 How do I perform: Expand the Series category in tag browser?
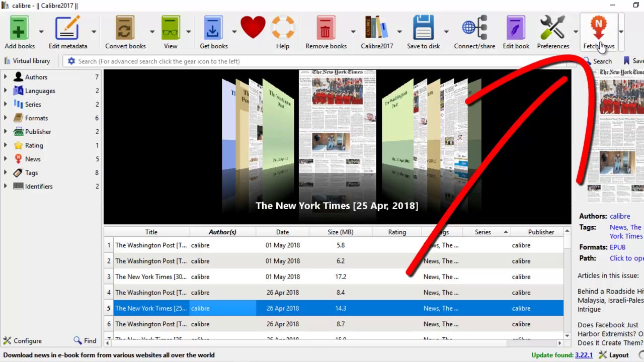coord(6,104)
